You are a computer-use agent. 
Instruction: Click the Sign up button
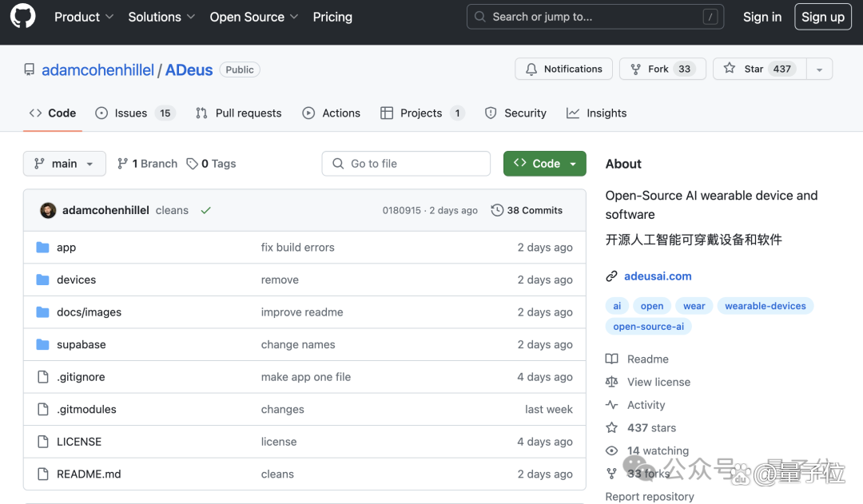tap(823, 17)
